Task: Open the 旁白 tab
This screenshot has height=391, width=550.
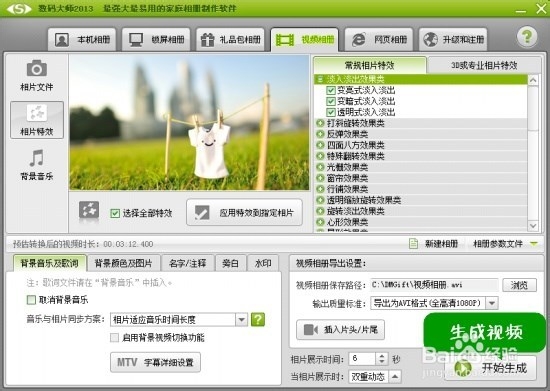Action: (230, 263)
